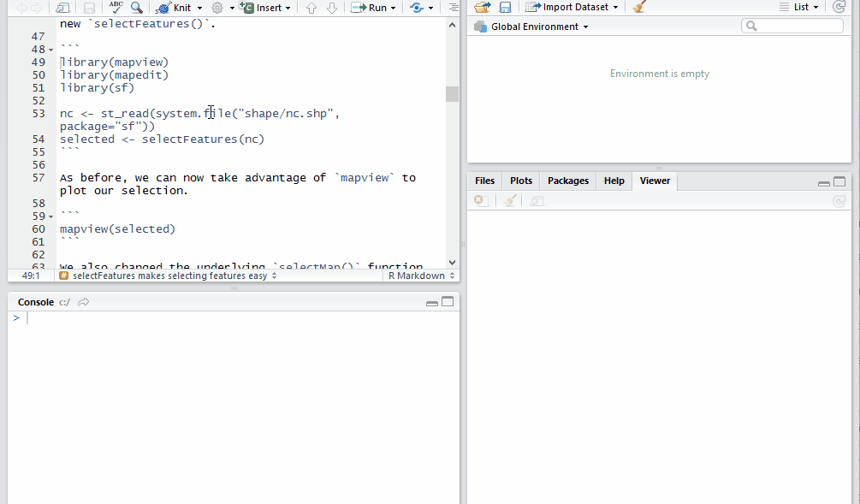Open the List view dropdown
This screenshot has width=860, height=504.
pyautogui.click(x=803, y=7)
